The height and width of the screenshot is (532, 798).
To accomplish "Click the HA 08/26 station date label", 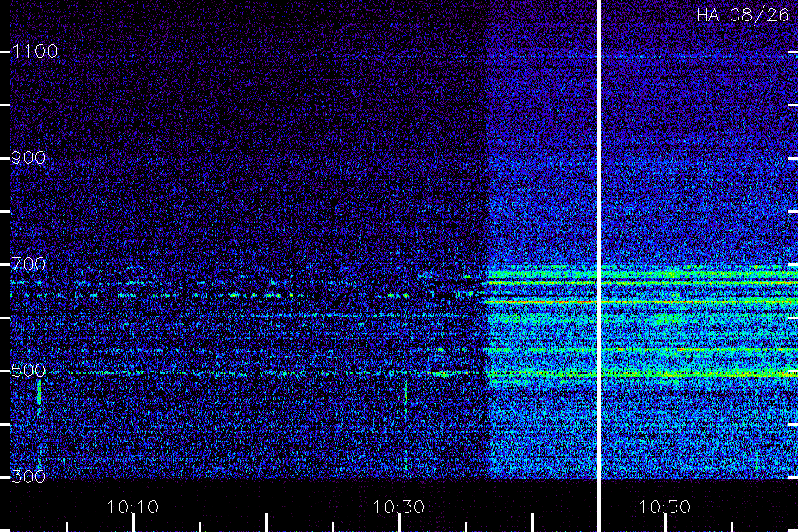I will click(x=742, y=15).
